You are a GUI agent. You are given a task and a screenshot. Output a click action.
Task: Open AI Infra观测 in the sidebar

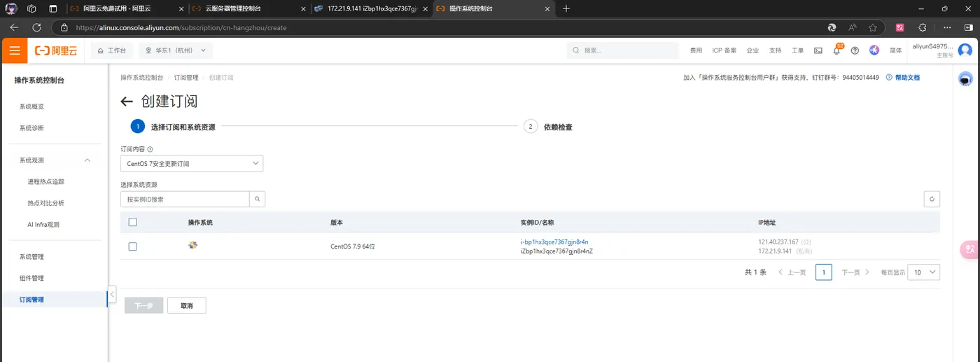(x=43, y=225)
